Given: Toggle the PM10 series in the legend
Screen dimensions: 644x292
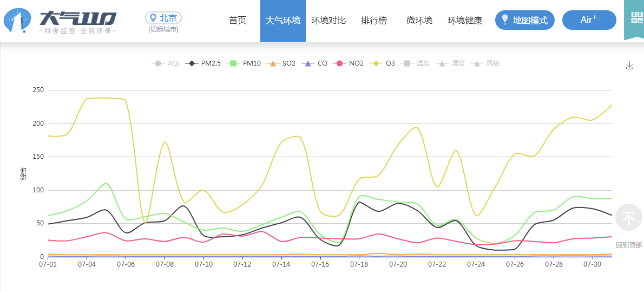Looking at the screenshot, I should pyautogui.click(x=243, y=63).
